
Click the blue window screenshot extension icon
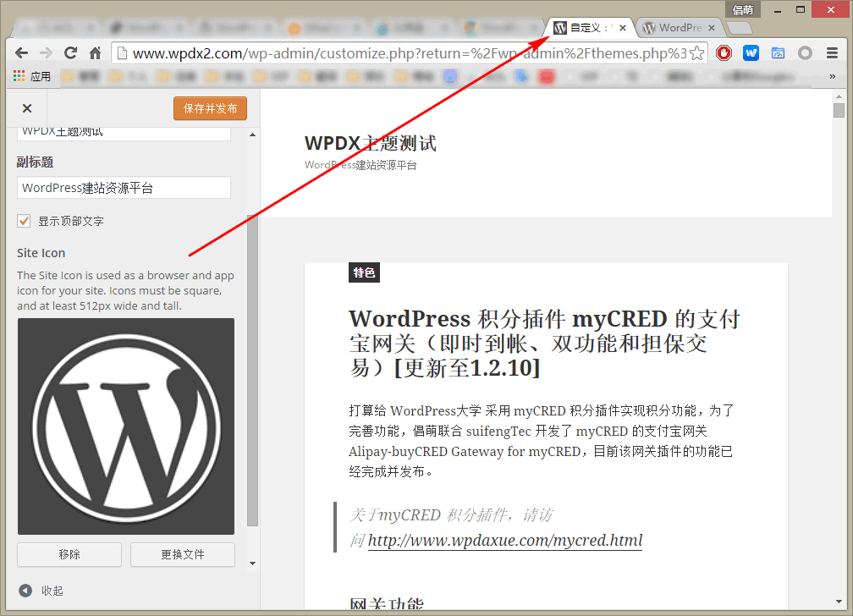coord(778,52)
